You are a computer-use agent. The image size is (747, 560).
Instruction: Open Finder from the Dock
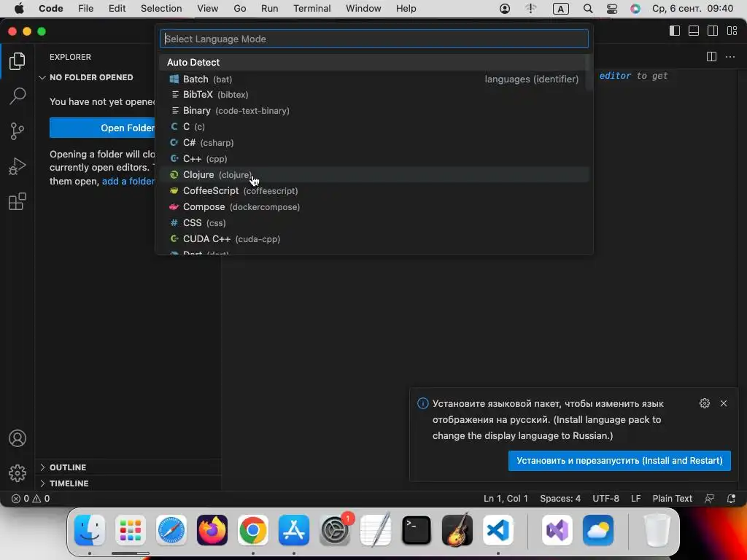click(x=90, y=530)
